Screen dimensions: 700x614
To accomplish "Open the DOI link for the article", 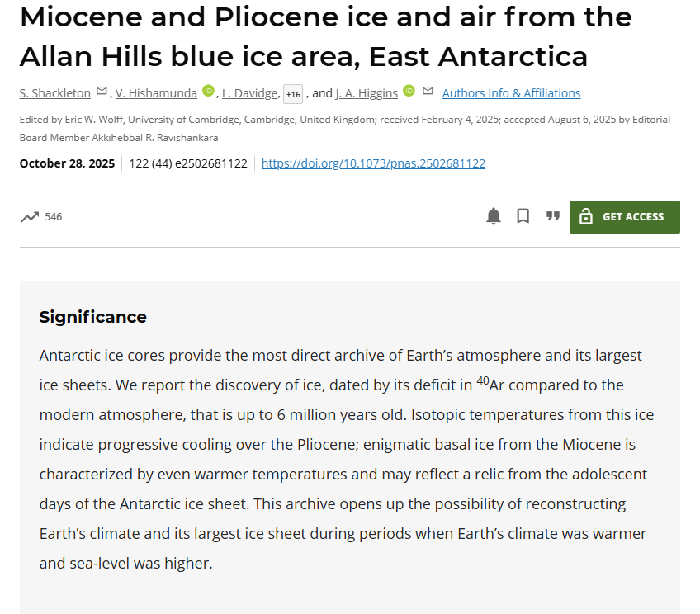I will pos(373,163).
